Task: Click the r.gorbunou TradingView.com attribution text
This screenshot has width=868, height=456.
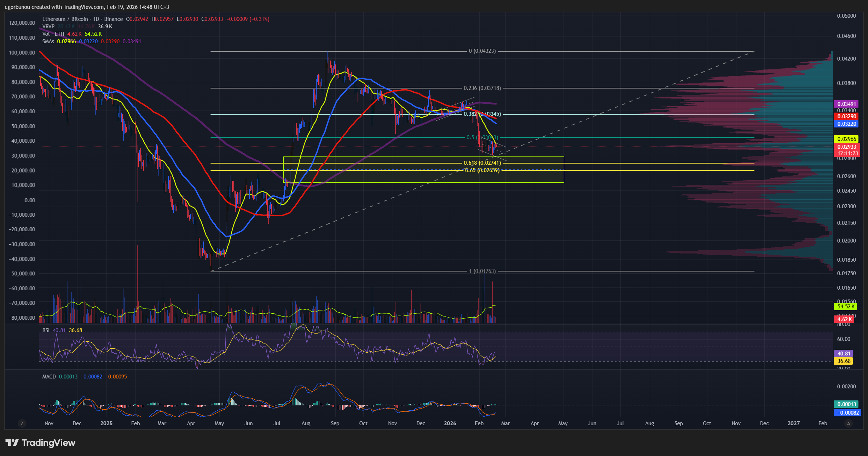Action: [x=87, y=7]
